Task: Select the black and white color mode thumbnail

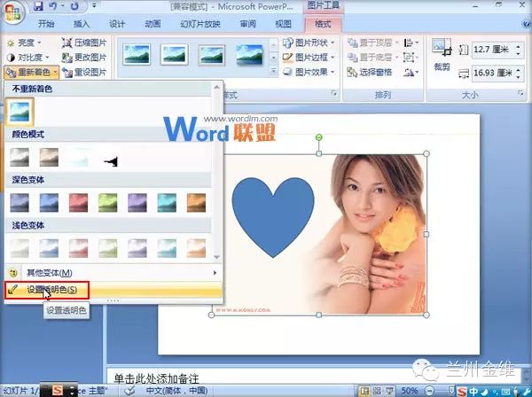Action: coord(108,158)
